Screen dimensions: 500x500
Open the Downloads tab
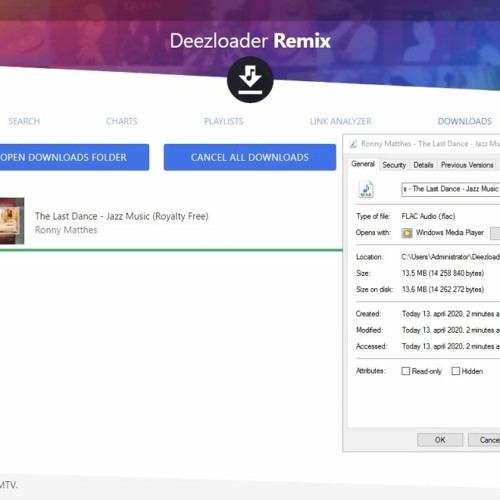tap(465, 121)
